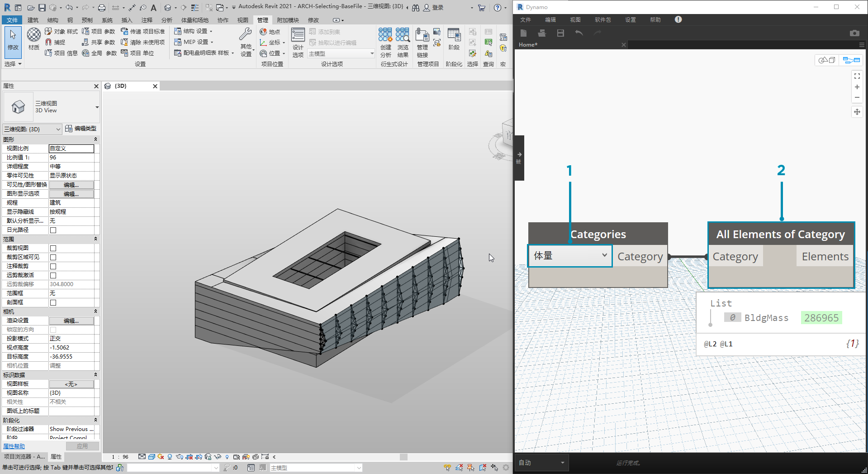Click the Materials (材质) tool icon
The width and height of the screenshot is (868, 474).
[33, 35]
